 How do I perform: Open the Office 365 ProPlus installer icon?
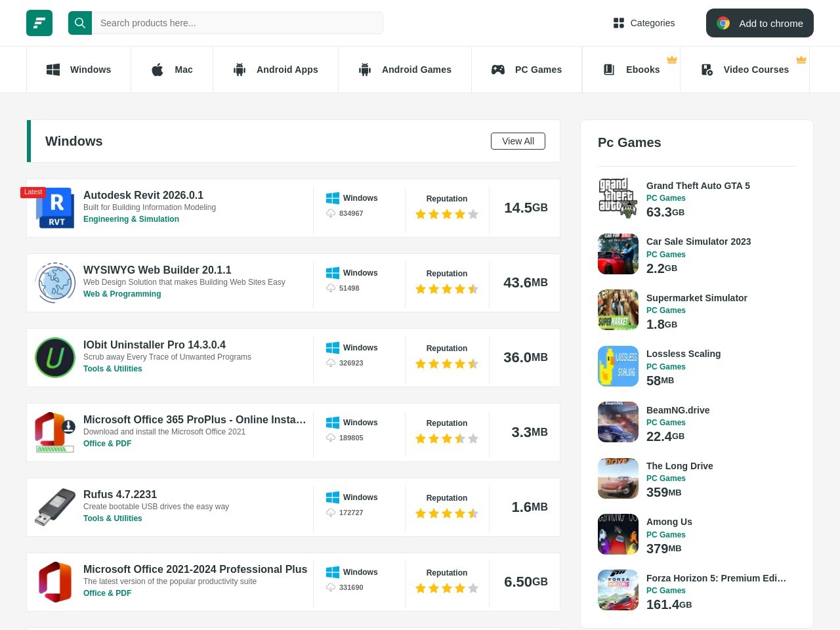pyautogui.click(x=55, y=432)
